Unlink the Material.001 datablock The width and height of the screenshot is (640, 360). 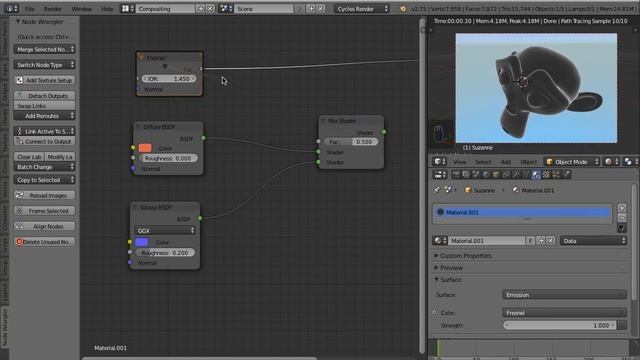pyautogui.click(x=550, y=241)
